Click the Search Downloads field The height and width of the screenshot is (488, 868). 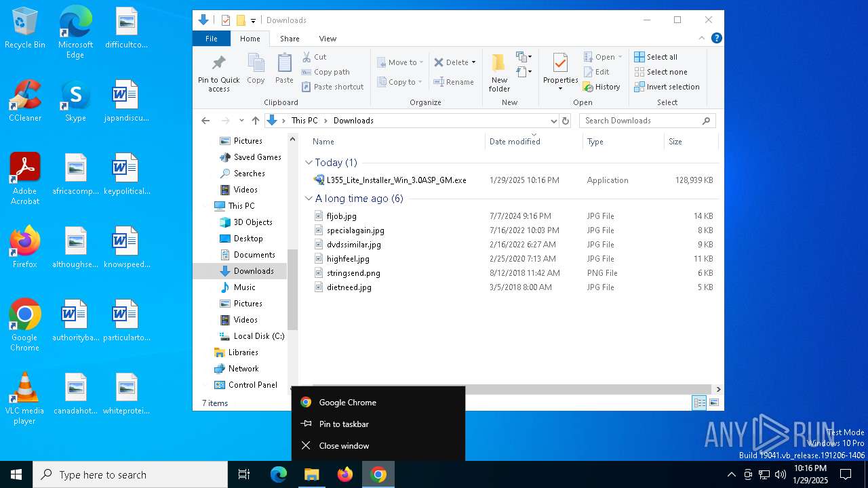647,121
